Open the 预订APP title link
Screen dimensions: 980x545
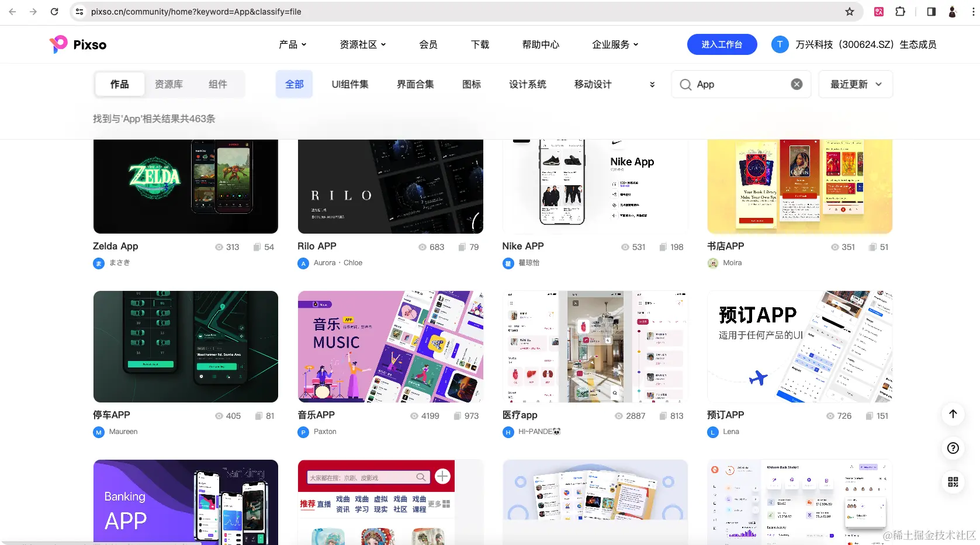[x=726, y=415]
